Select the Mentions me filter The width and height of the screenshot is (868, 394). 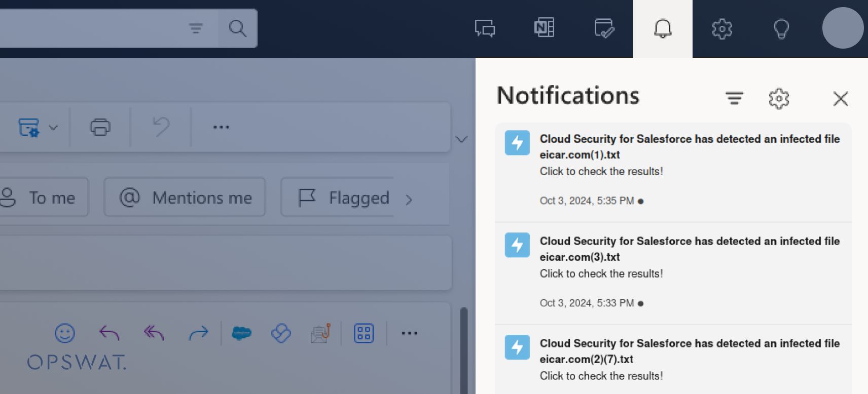coord(185,197)
